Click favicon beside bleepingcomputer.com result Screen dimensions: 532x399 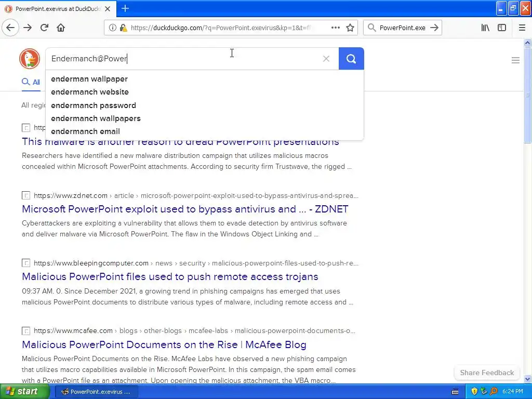pyautogui.click(x=26, y=263)
